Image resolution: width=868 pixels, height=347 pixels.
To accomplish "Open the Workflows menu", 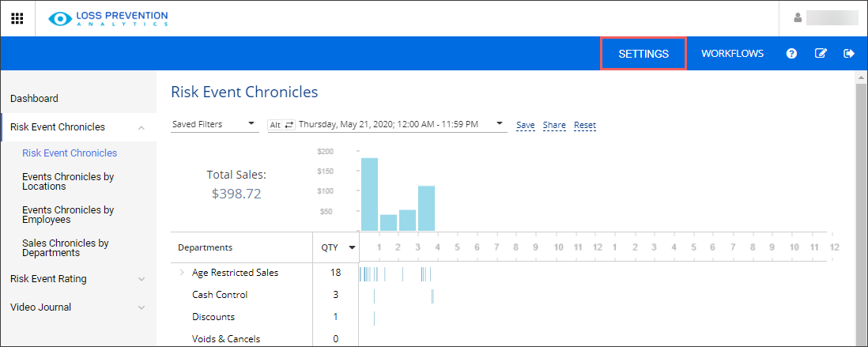I will pos(732,54).
